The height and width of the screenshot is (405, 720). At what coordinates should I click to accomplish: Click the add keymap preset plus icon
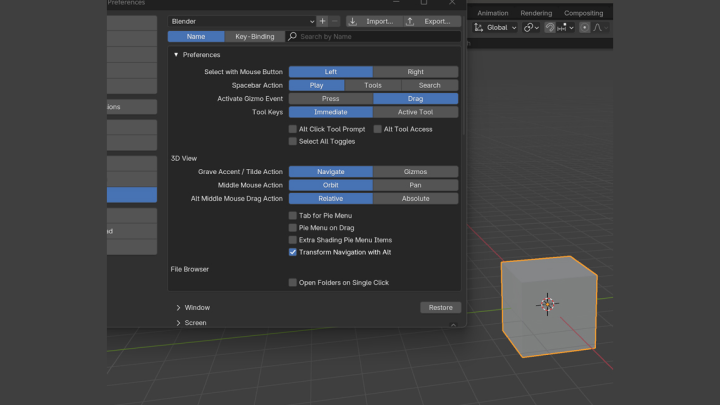click(322, 21)
